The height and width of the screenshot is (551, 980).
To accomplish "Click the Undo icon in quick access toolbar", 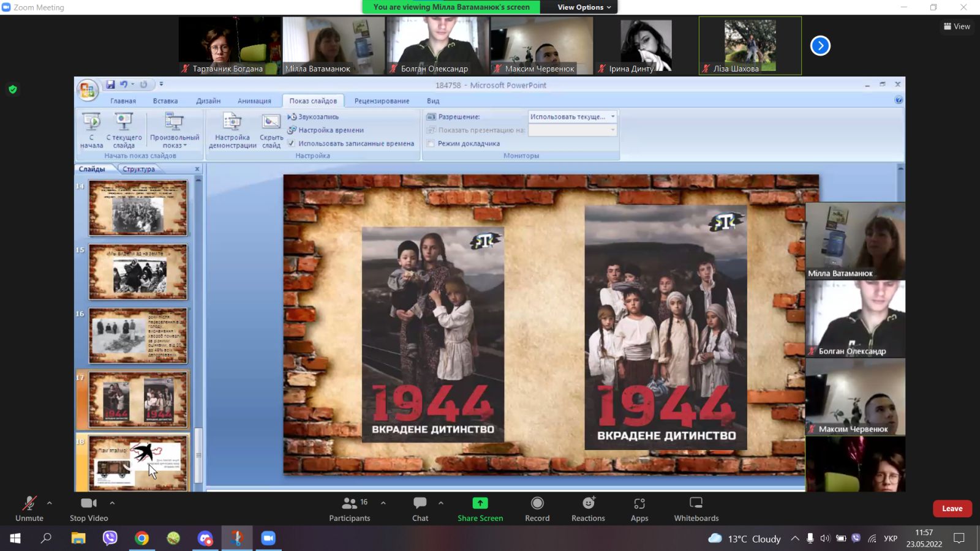I will [x=124, y=84].
